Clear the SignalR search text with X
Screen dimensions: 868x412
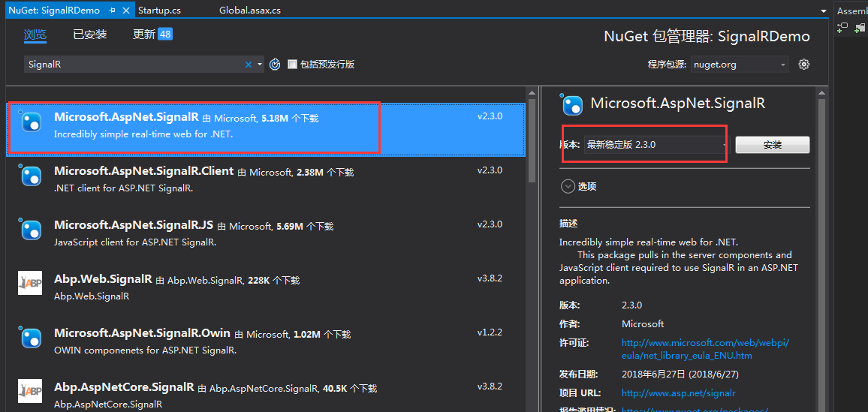249,65
